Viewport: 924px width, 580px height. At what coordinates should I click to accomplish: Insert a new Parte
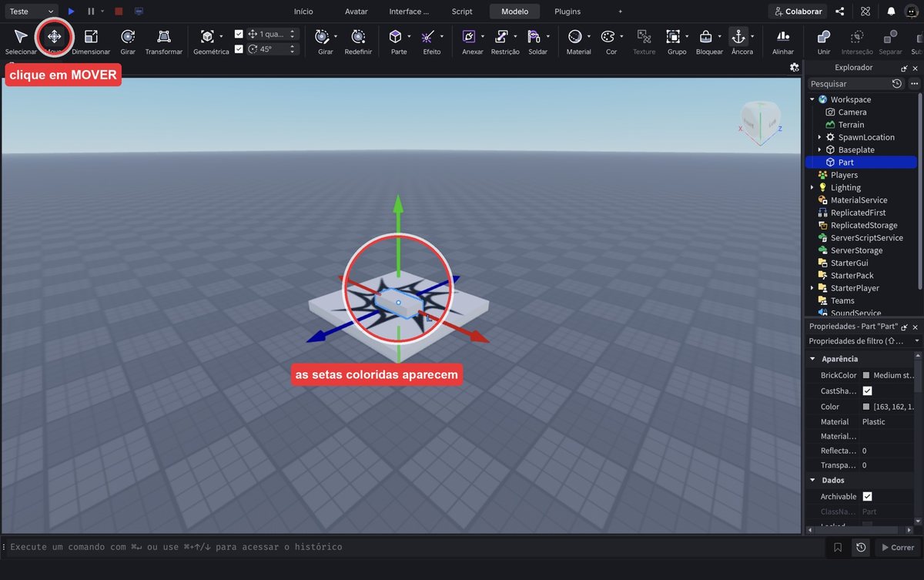click(395, 36)
